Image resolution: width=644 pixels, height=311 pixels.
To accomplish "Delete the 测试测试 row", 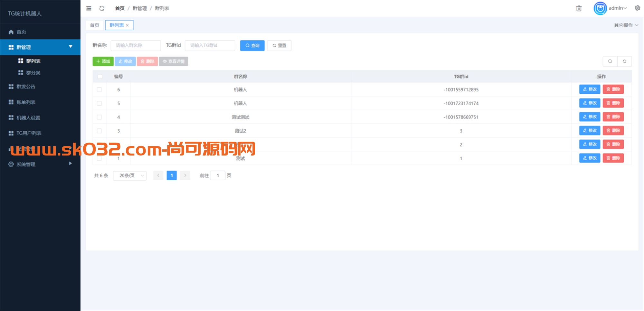I will click(x=613, y=117).
